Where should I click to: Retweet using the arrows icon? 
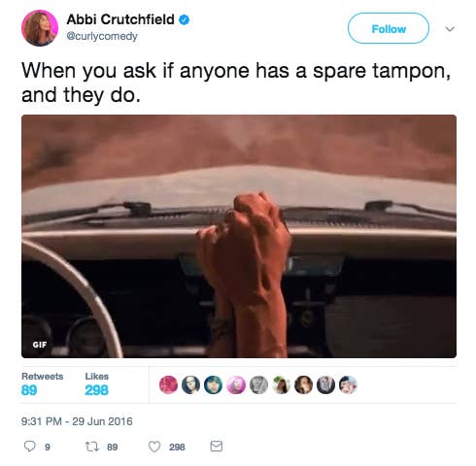pyautogui.click(x=91, y=447)
